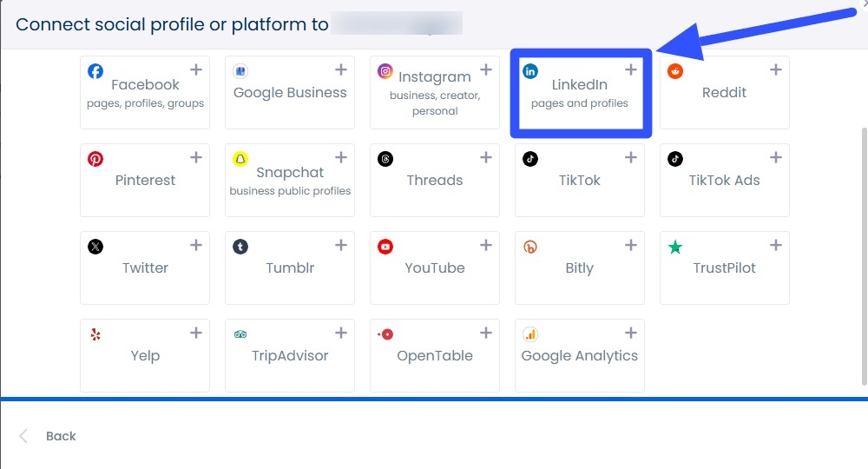
Task: Click the LinkedIn logo icon
Action: 530,71
